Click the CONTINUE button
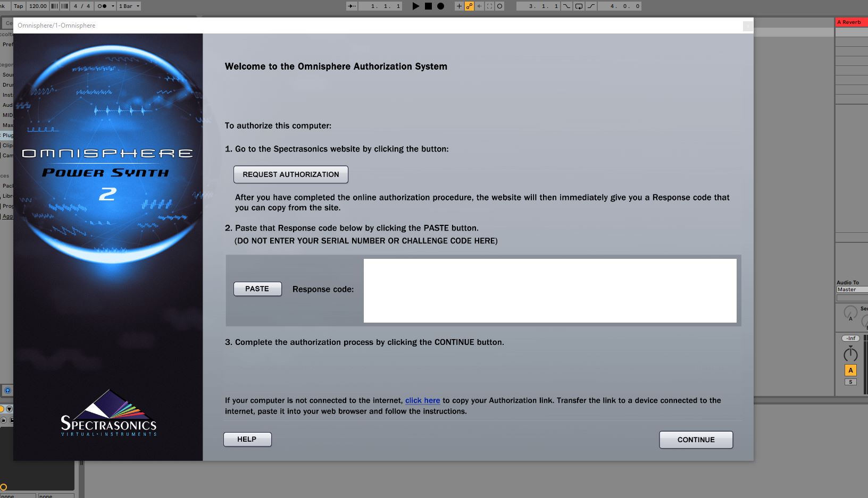Viewport: 868px width, 498px height. [696, 440]
